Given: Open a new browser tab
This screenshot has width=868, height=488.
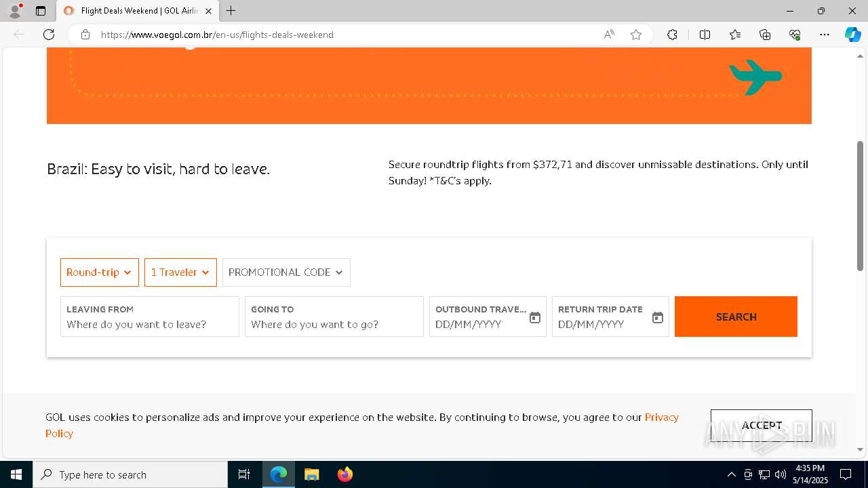Looking at the screenshot, I should point(231,11).
